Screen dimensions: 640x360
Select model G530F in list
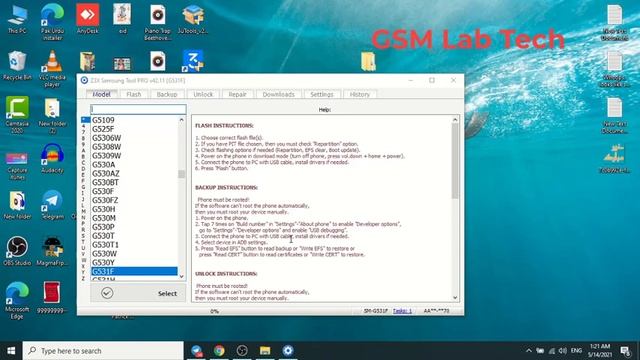point(134,191)
